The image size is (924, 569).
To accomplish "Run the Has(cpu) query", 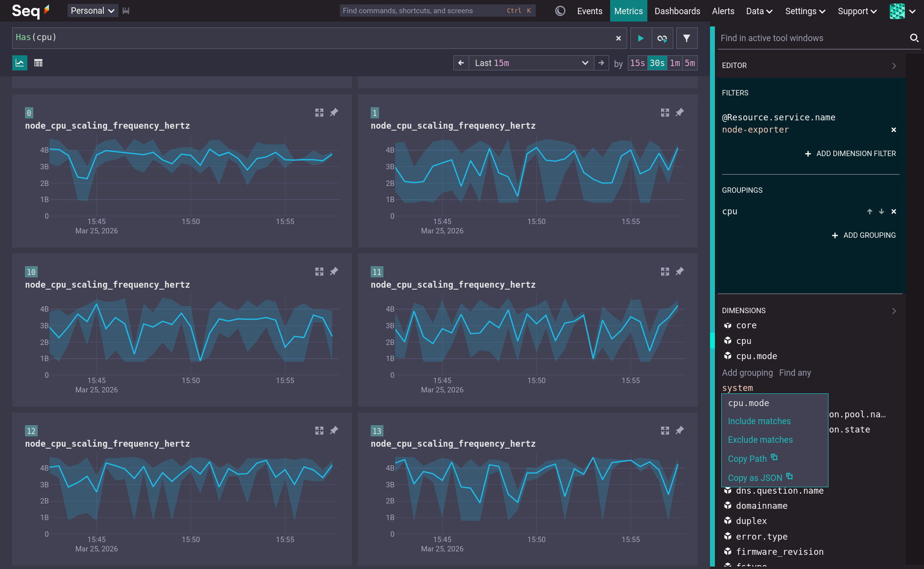I will pyautogui.click(x=640, y=38).
